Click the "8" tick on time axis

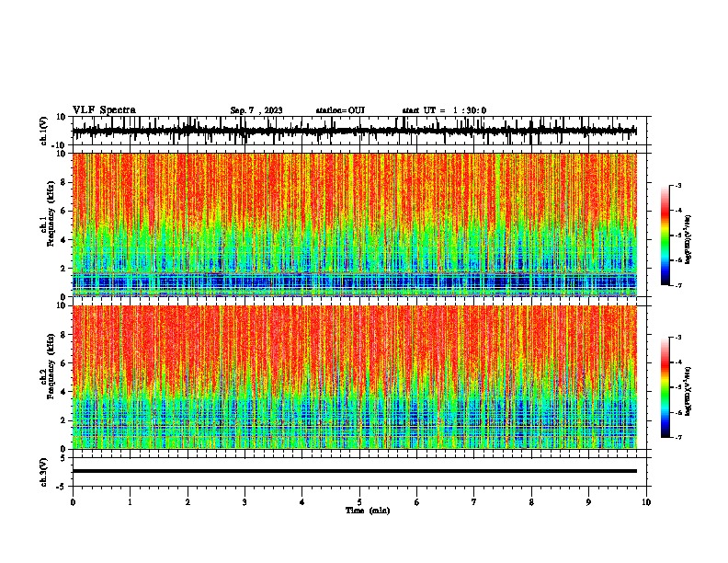click(531, 501)
